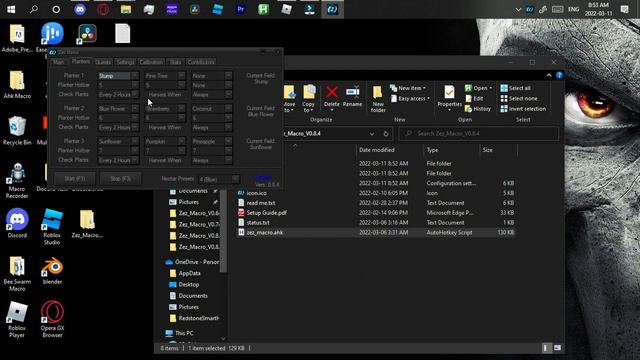Open the New item dropdown in ribbon
The image size is (640, 360).
click(x=408, y=88)
